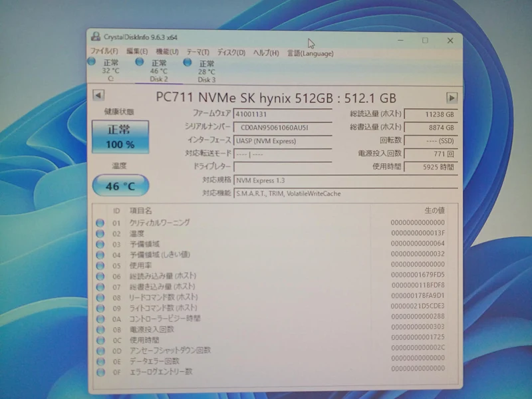
Task: Click the S.M.A.R.T., TRIM features field
Action: pos(345,194)
